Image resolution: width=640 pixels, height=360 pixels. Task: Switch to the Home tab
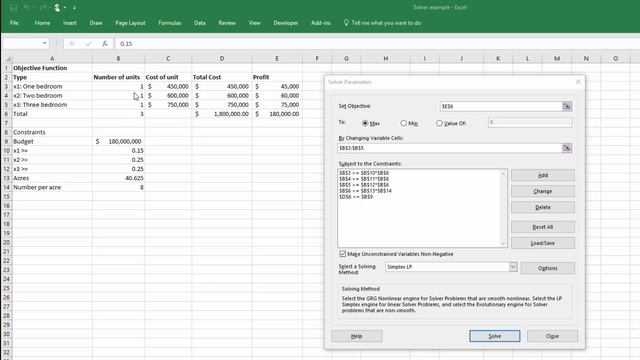pos(42,23)
